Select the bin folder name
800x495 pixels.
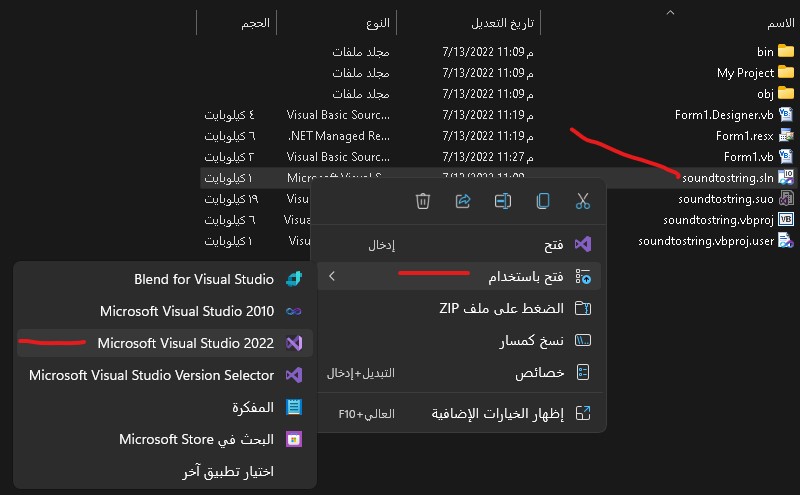point(765,52)
